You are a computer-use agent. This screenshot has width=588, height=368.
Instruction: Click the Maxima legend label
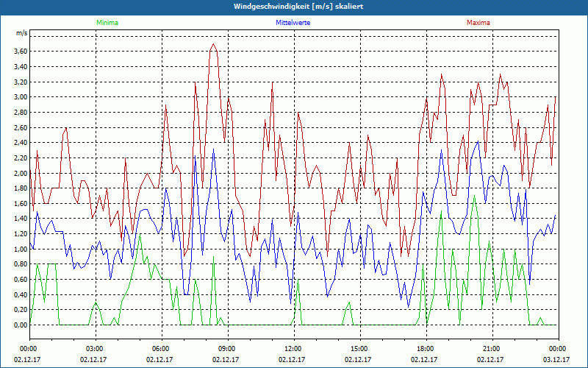[x=478, y=23]
